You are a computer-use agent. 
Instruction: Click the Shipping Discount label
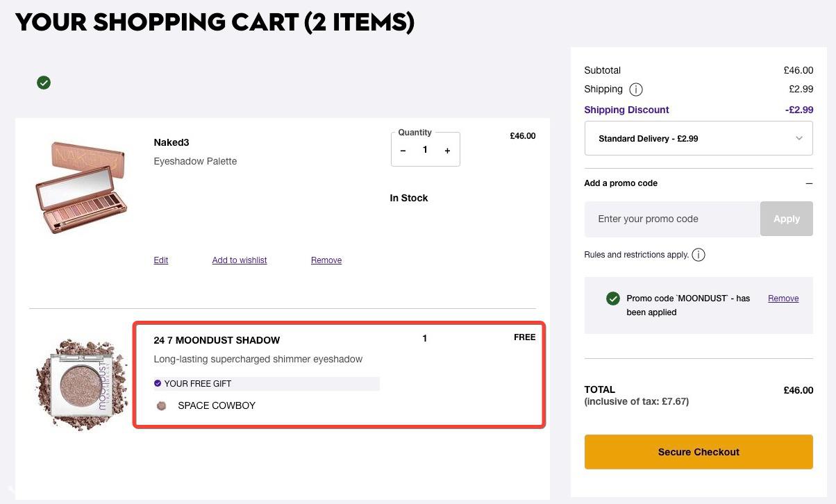pyautogui.click(x=626, y=110)
